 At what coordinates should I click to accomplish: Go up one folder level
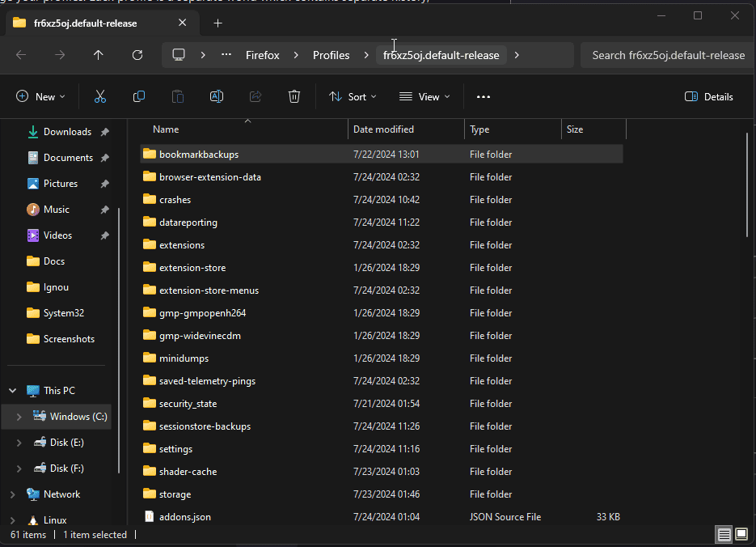pyautogui.click(x=99, y=56)
